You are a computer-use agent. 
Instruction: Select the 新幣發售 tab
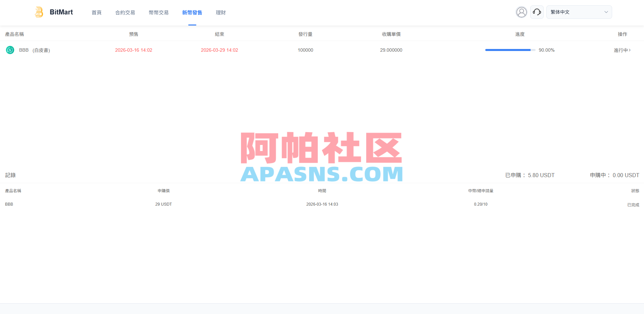pos(192,12)
